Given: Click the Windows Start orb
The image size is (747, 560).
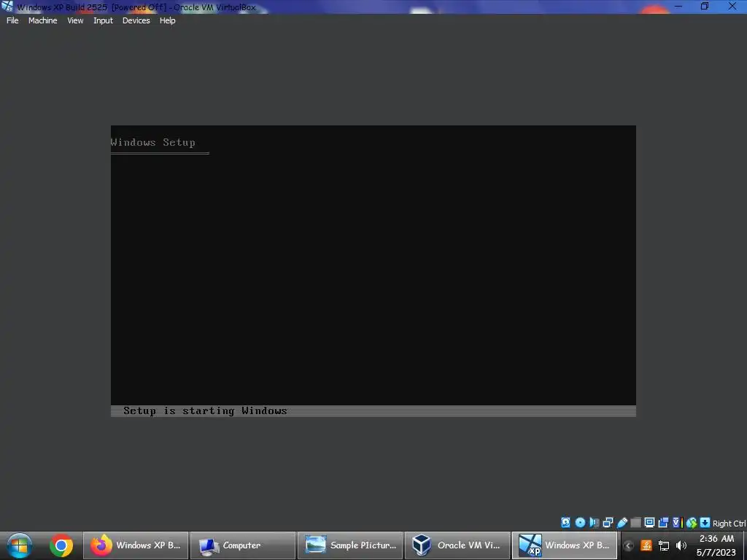Looking at the screenshot, I should pyautogui.click(x=20, y=545).
